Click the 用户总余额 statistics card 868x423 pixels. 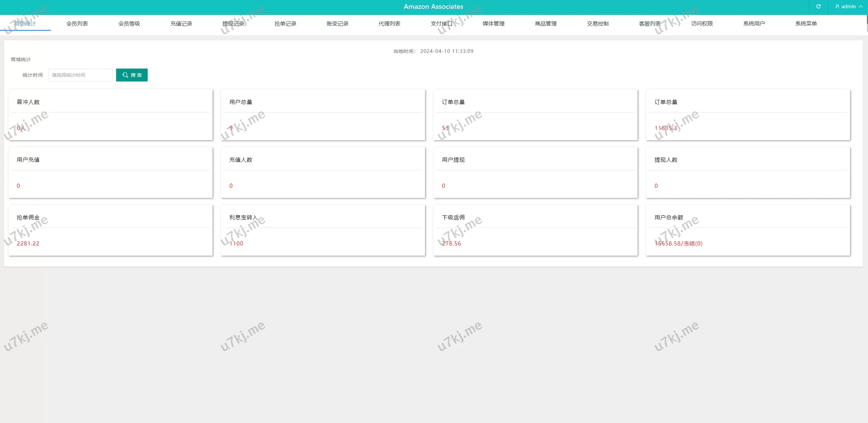coord(748,230)
